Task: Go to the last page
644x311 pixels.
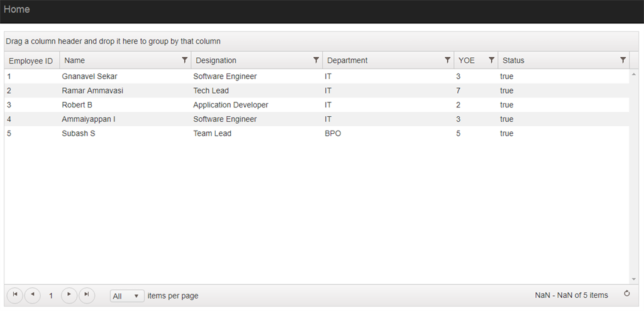Action: coord(87,295)
